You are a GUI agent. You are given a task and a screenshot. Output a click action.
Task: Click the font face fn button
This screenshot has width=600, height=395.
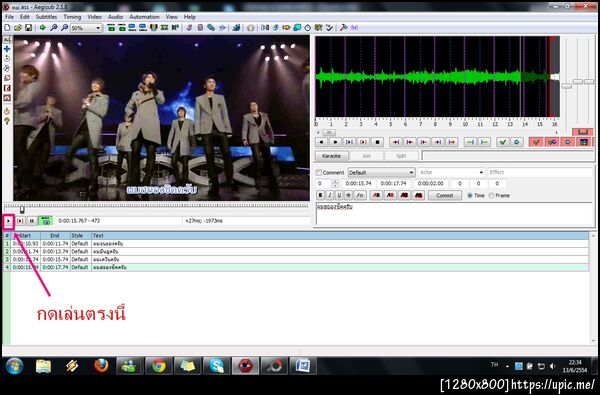pyautogui.click(x=360, y=195)
